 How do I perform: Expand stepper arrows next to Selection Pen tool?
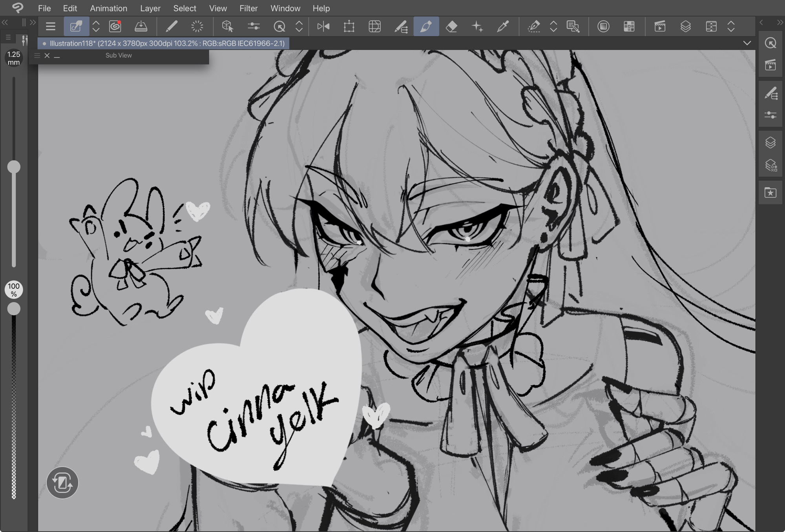click(553, 27)
